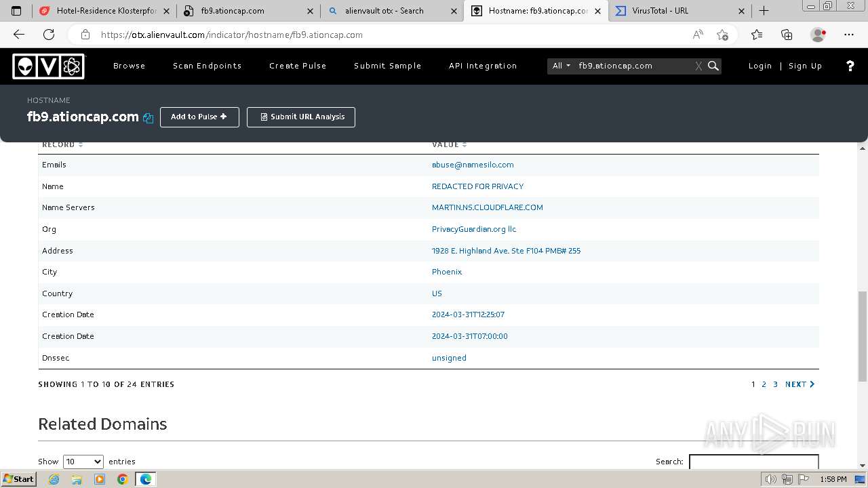The height and width of the screenshot is (488, 868).
Task: Open Scan Endpoints page
Action: point(208,66)
